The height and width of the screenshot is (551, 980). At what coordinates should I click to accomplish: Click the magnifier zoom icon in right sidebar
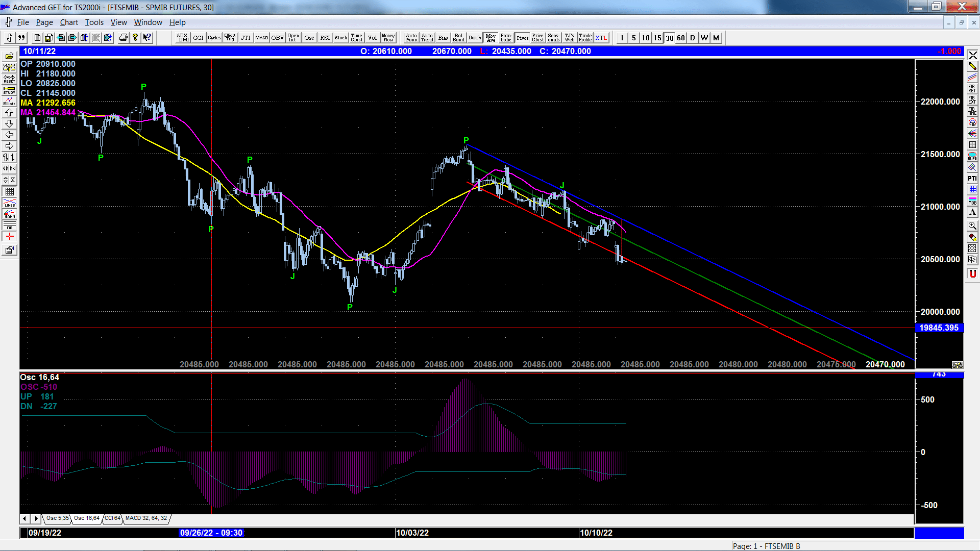pos(972,225)
